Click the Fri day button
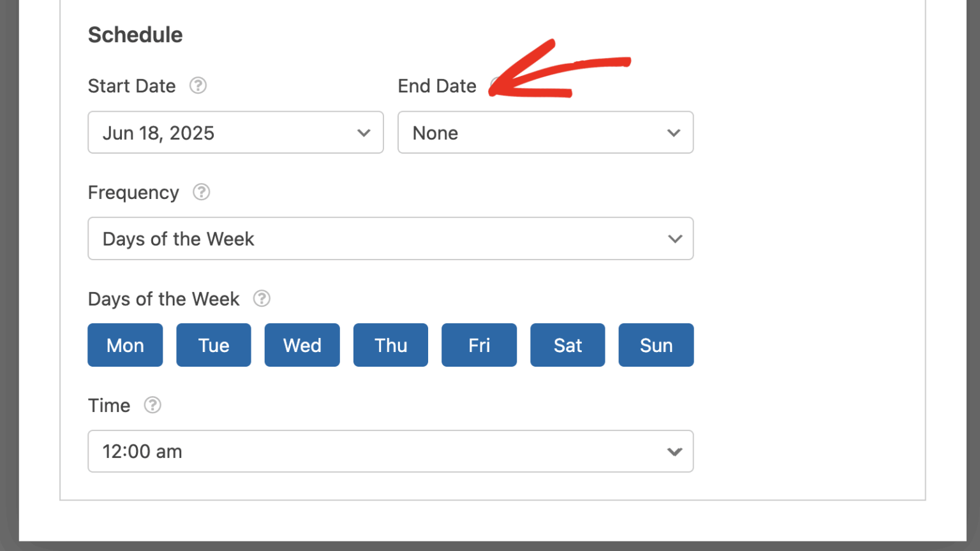This screenshot has height=551, width=980. (479, 345)
